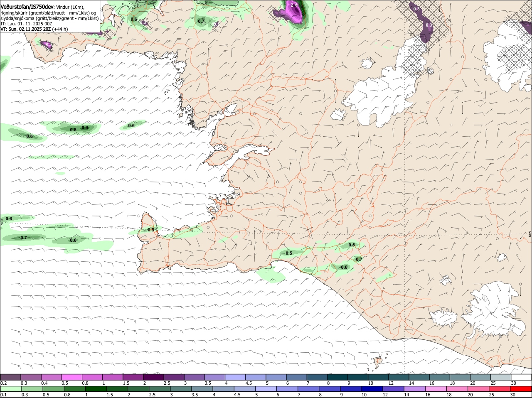Viewport: 532px width, 398px height.
Task: Pick the light gray 25 swatch in the upper legend row
Action: point(501,377)
